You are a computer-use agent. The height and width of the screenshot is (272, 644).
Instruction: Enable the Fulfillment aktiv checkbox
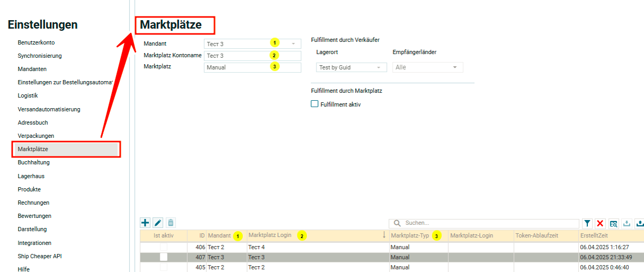tap(314, 104)
